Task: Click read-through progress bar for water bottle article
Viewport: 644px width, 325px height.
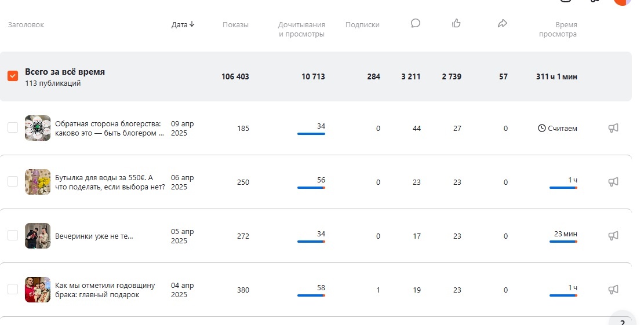Action: 311,188
